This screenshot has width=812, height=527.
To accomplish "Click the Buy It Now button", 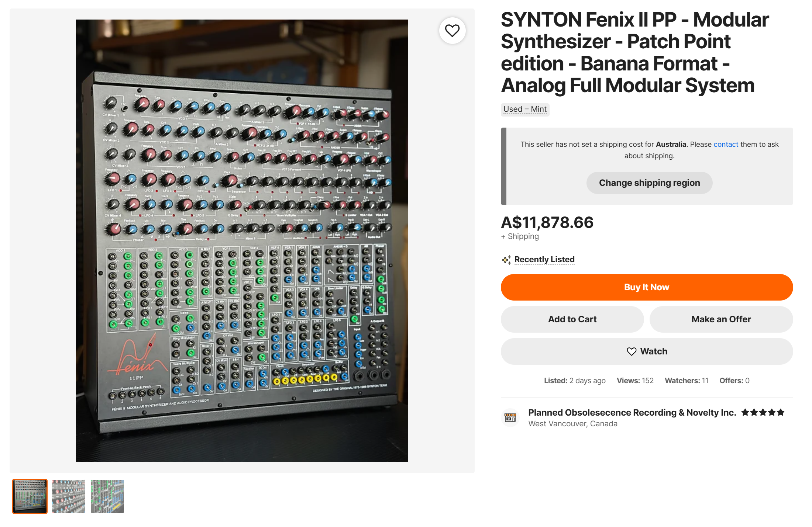I will 647,287.
